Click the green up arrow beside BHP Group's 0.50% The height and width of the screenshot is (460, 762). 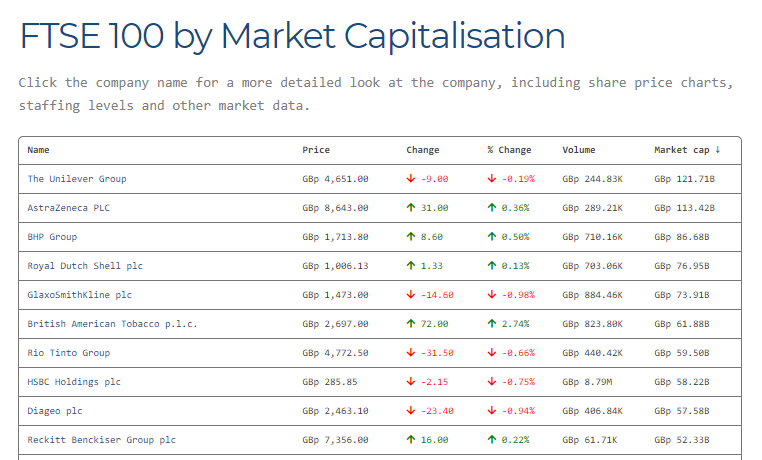492,237
